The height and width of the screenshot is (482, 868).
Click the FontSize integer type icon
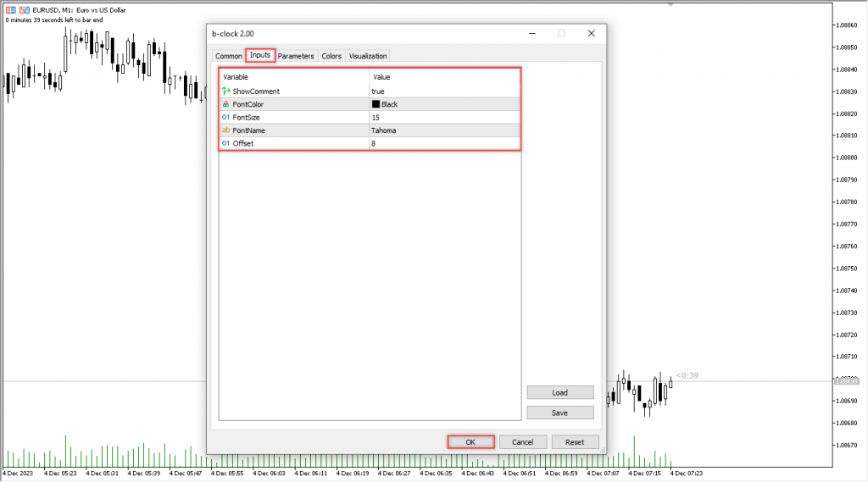point(225,117)
